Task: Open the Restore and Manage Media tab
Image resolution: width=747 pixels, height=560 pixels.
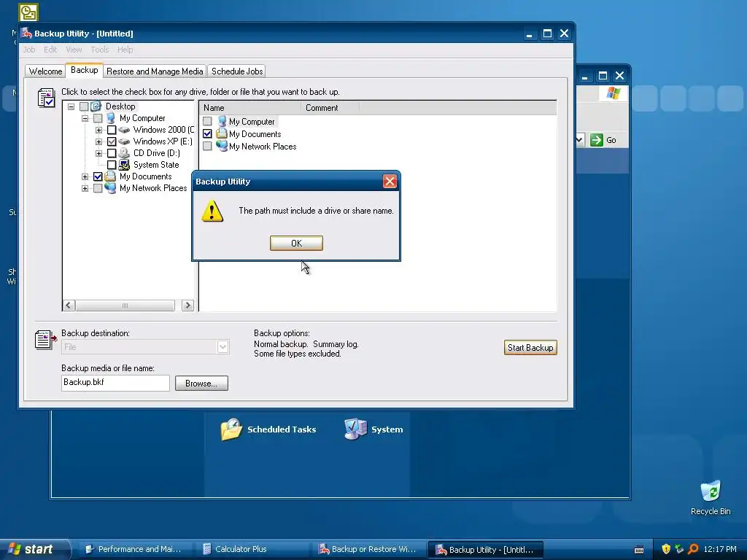Action: [155, 71]
